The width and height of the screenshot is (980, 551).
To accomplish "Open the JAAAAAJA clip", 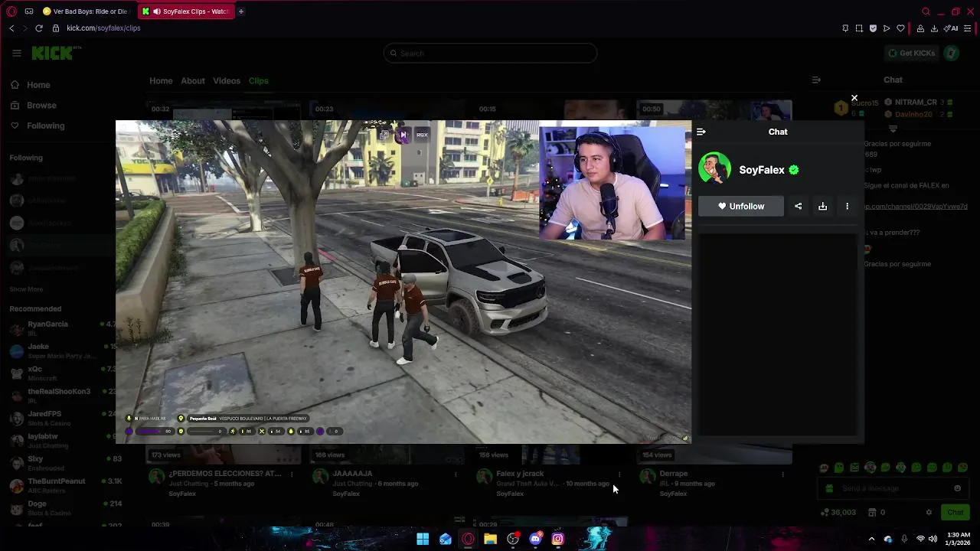I will [352, 474].
